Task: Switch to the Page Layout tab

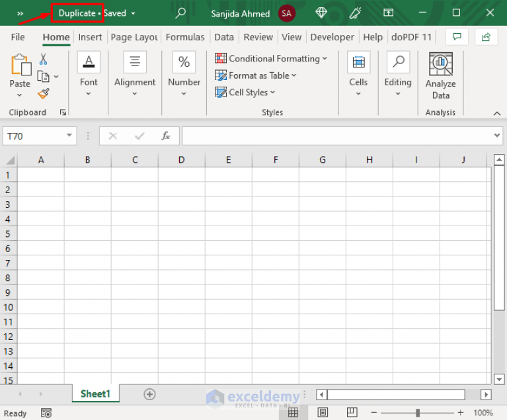Action: 134,37
